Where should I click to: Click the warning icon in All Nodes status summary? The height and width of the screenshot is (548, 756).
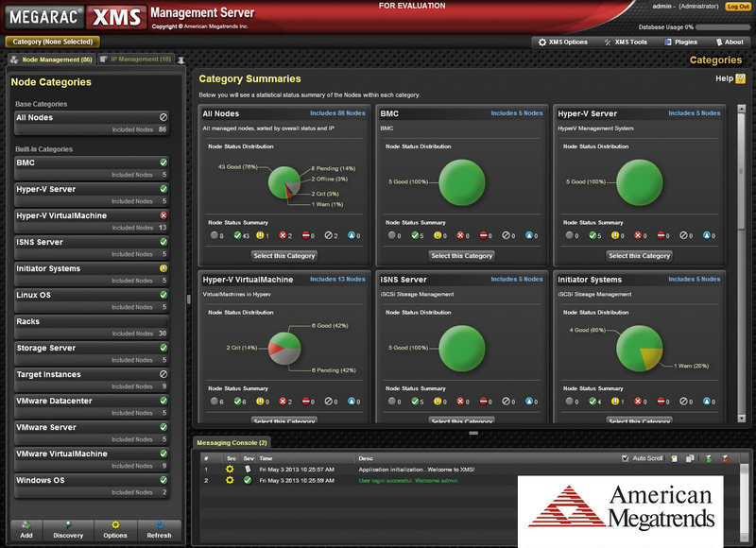tap(261, 235)
